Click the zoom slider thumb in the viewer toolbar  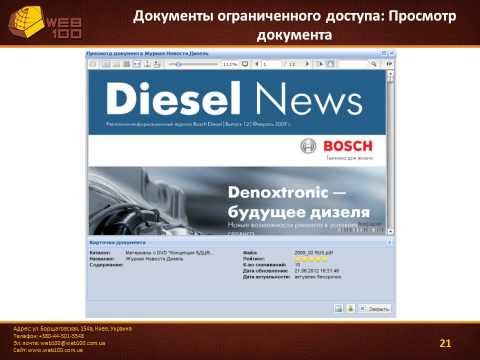point(178,64)
